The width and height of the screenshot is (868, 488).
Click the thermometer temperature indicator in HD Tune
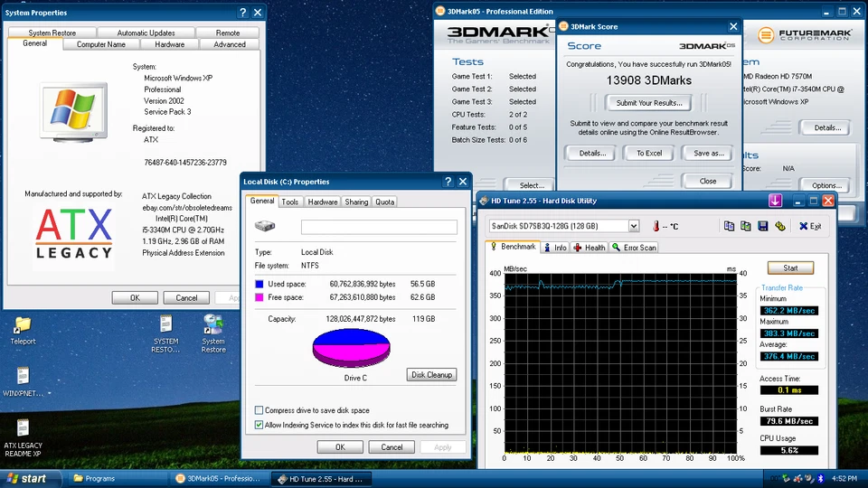[656, 226]
